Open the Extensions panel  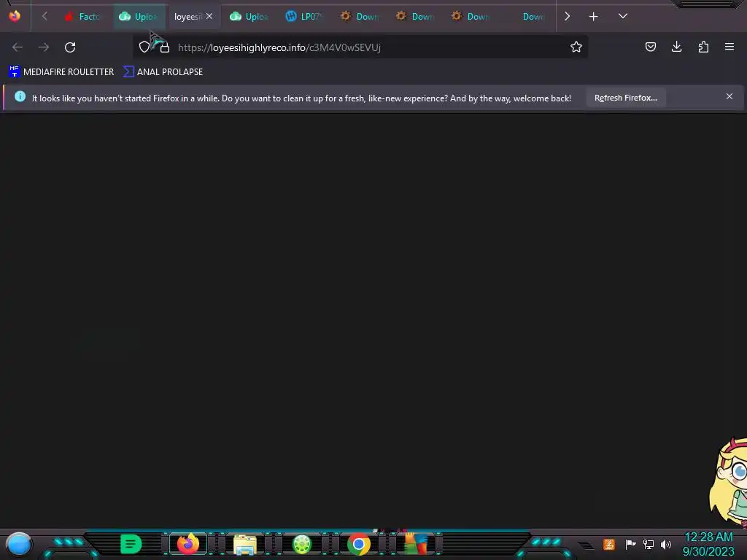(x=703, y=47)
